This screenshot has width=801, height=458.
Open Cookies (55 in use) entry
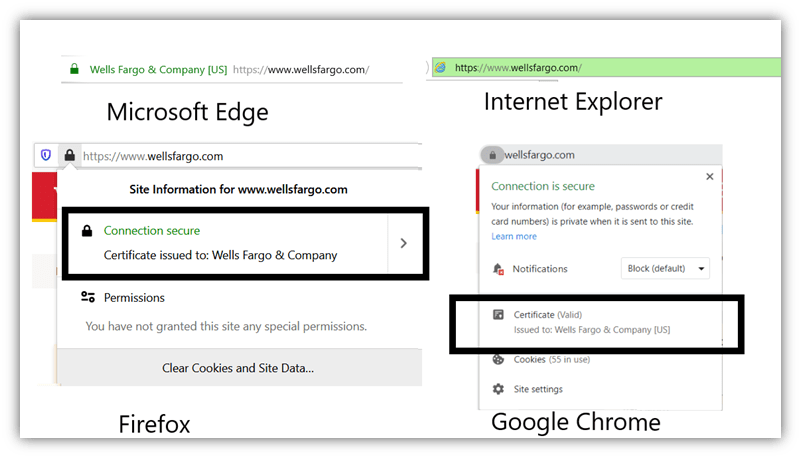[552, 359]
